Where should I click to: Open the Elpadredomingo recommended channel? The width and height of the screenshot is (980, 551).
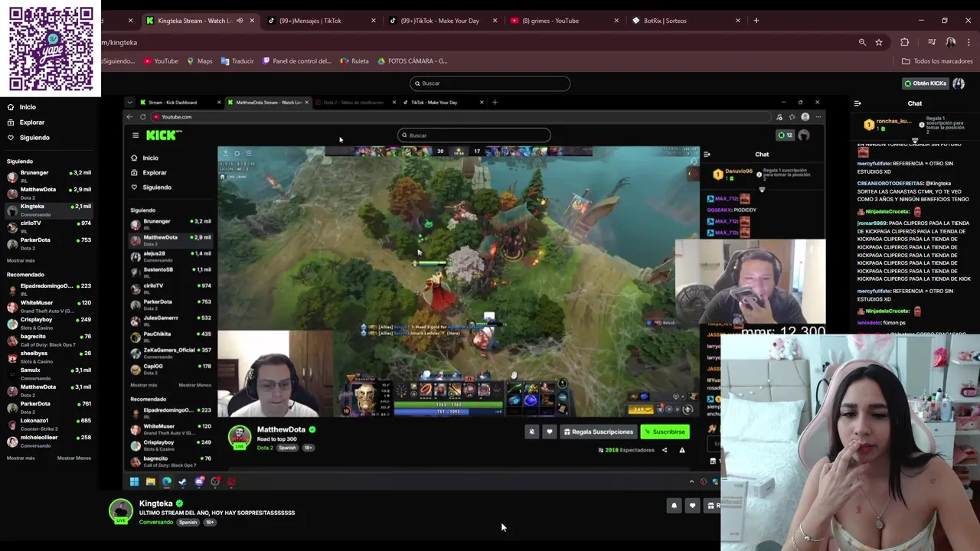click(49, 289)
